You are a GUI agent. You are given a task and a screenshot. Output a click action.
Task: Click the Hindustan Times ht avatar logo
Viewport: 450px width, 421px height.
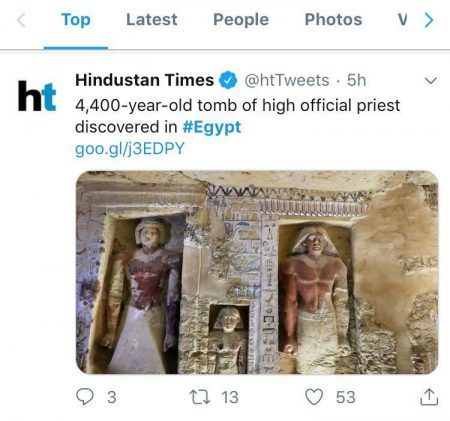pos(37,96)
